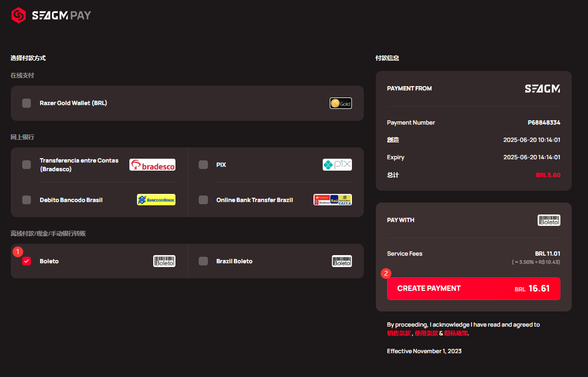Click the 'Brazil Boleto' option label

pyautogui.click(x=234, y=261)
